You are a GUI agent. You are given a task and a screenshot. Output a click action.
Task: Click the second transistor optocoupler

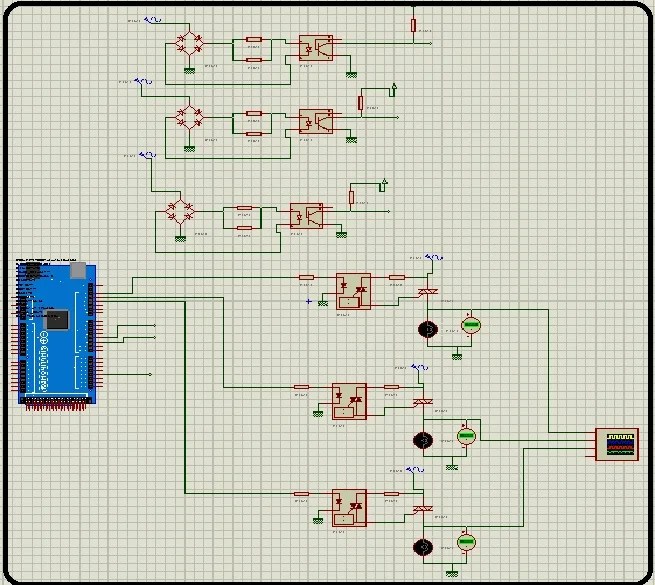tap(316, 122)
